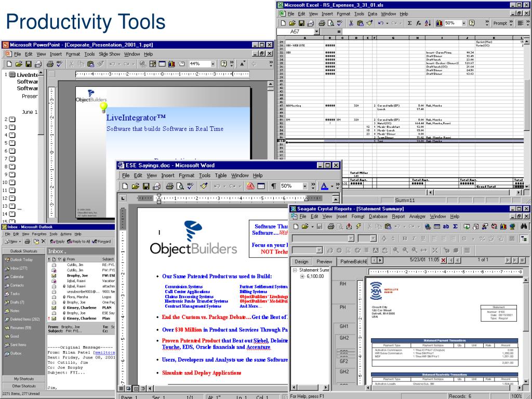Open Analyzer menu in Crystal Reports
This screenshot has width=532, height=399.
pyautogui.click(x=417, y=217)
